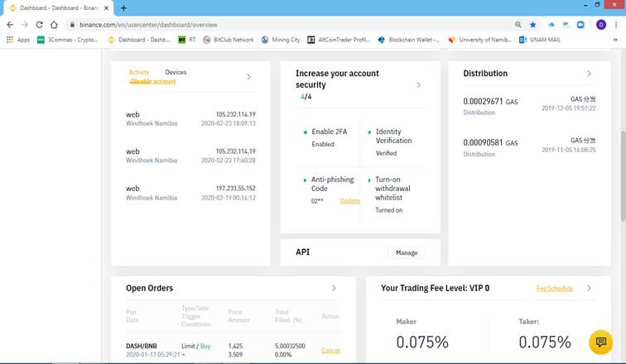This screenshot has height=364, width=626.
Task: Open the RT bookmark
Action: (187, 40)
